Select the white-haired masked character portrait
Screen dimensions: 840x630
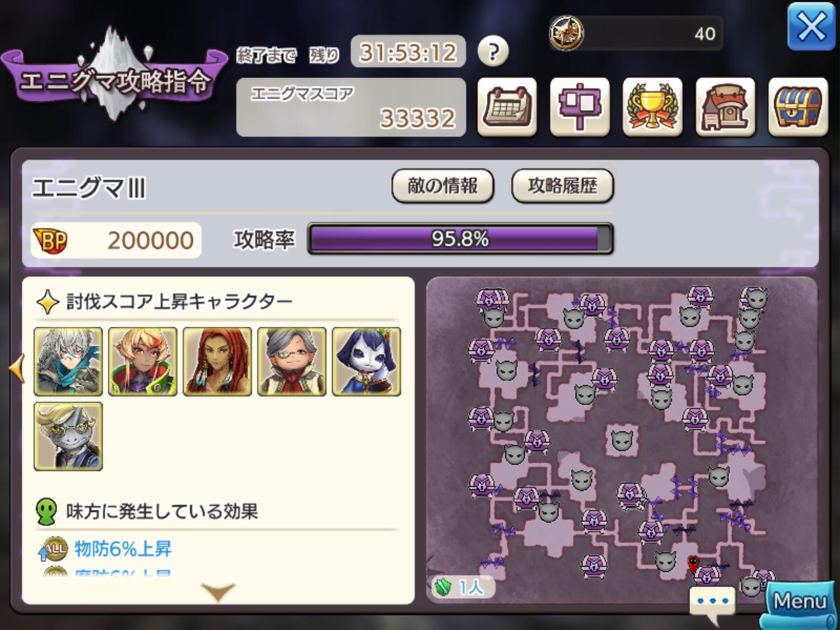pyautogui.click(x=68, y=362)
